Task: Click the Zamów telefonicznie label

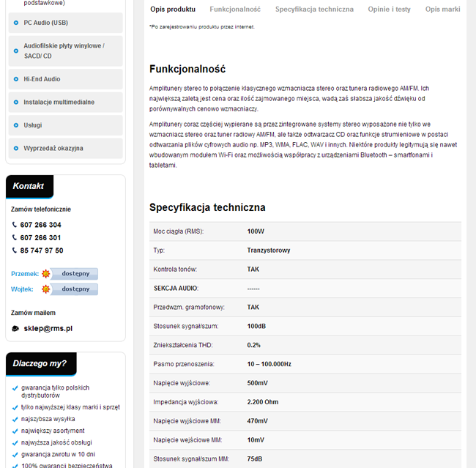Action: [41, 209]
